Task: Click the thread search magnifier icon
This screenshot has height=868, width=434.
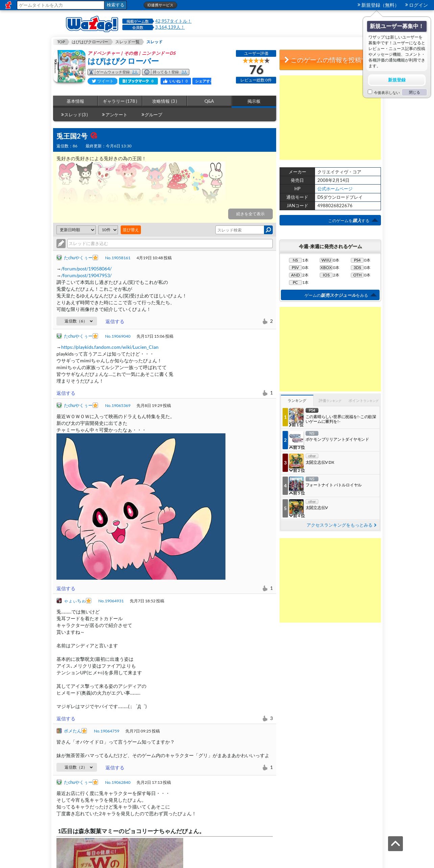Action: (268, 230)
